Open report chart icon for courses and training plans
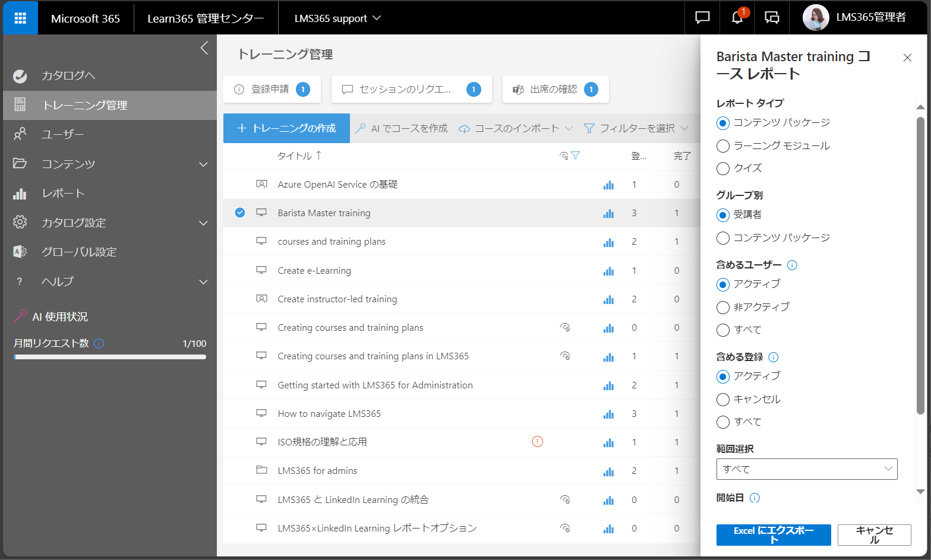 pos(608,242)
